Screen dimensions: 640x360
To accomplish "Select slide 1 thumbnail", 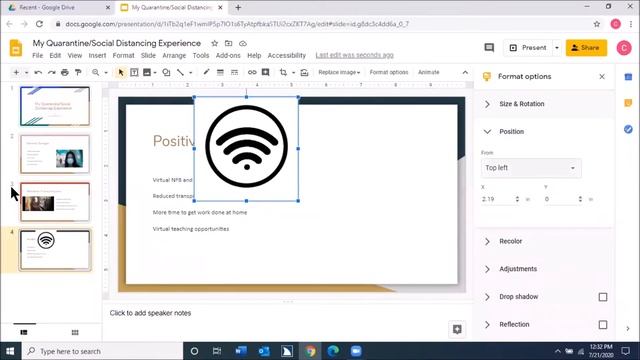I will pyautogui.click(x=55, y=106).
